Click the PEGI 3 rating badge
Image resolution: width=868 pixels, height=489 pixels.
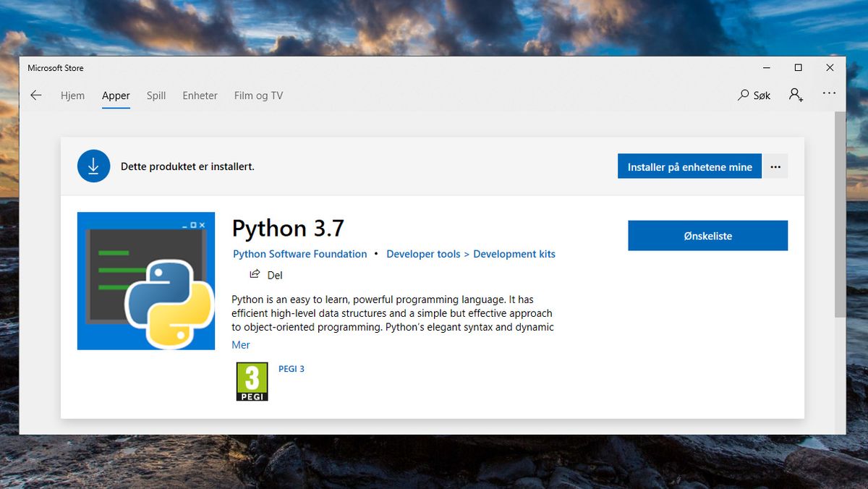[252, 381]
